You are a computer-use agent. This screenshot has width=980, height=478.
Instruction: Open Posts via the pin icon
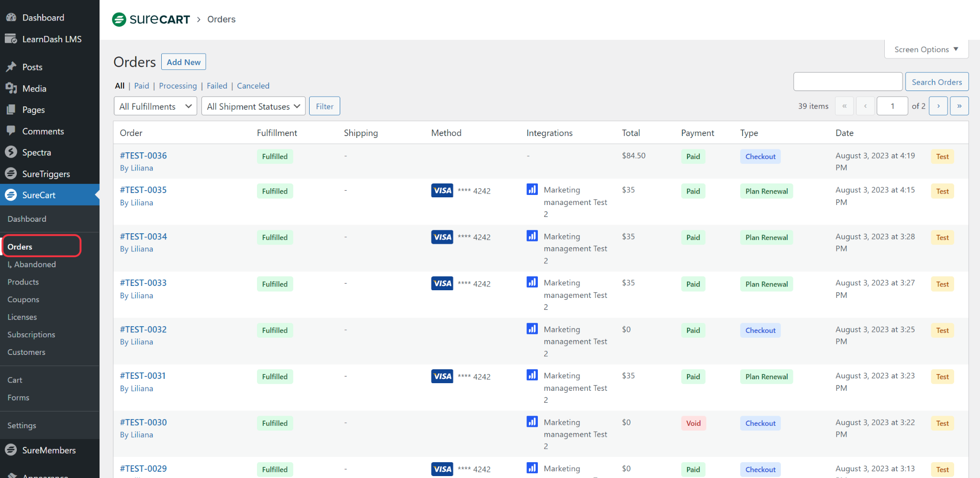pyautogui.click(x=11, y=67)
